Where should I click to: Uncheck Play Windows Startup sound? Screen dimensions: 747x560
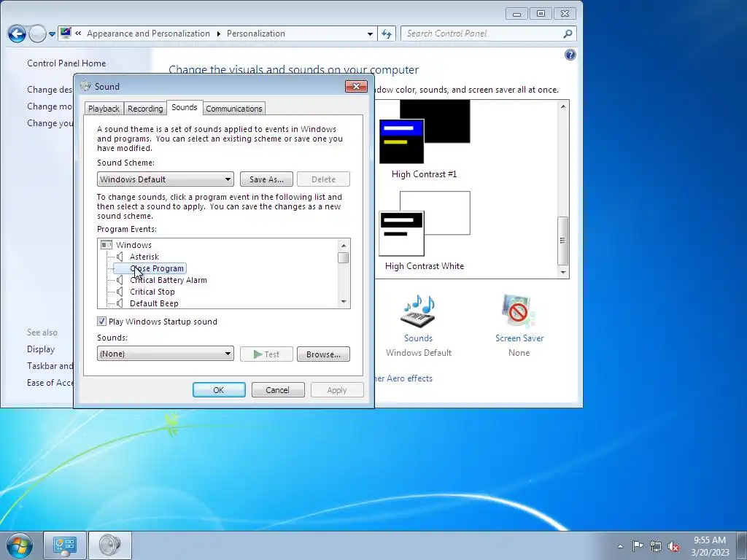(101, 322)
